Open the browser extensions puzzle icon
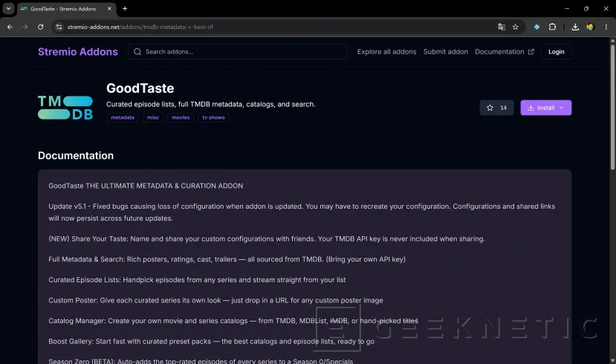This screenshot has height=364, width=616. [x=552, y=27]
